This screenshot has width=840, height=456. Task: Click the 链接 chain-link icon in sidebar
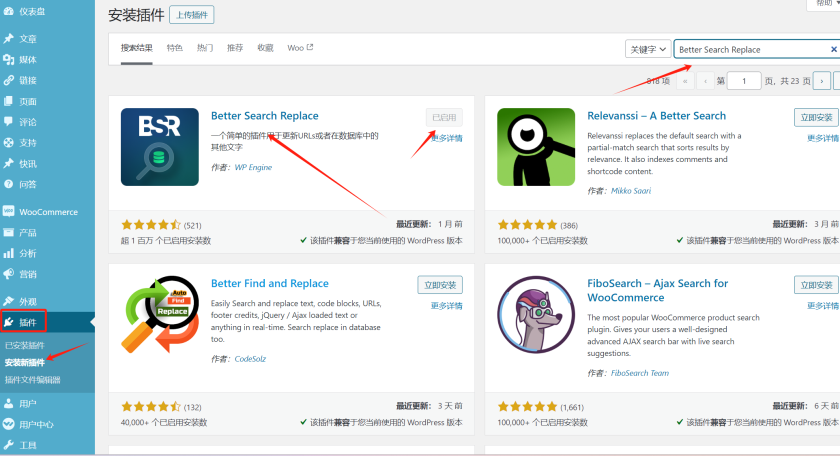click(9, 80)
